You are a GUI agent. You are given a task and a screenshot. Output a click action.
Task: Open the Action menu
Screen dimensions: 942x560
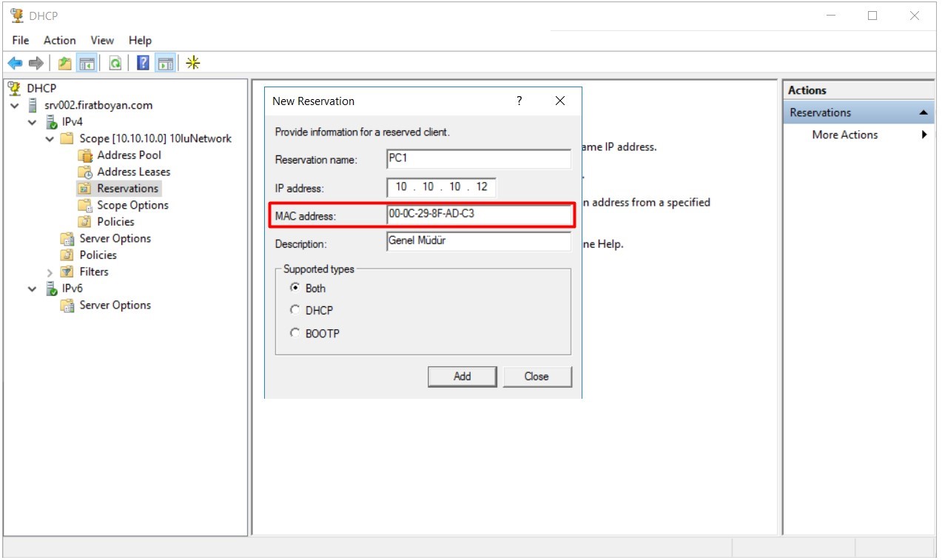point(59,41)
